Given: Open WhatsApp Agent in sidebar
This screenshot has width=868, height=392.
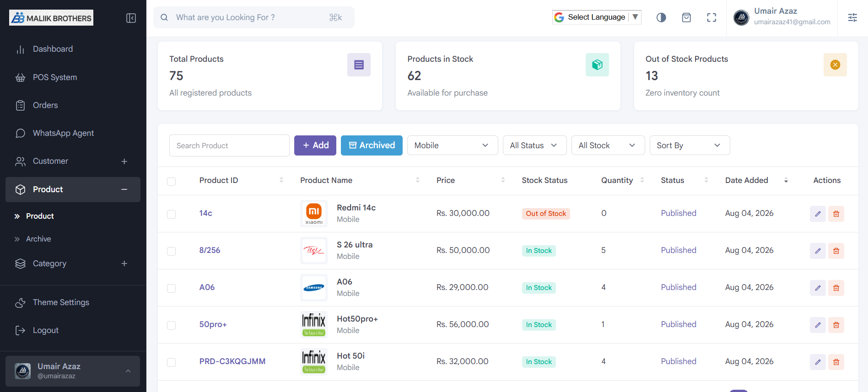Looking at the screenshot, I should [73, 133].
